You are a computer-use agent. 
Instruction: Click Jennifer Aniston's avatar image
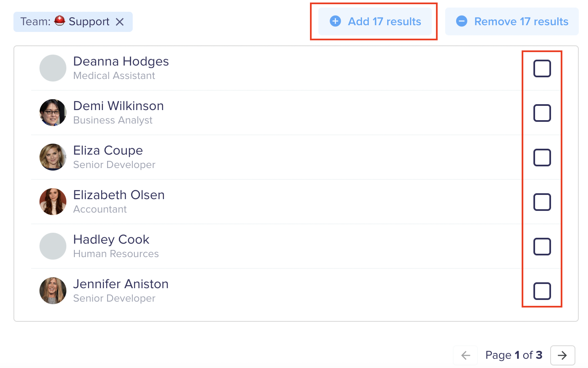[x=53, y=291]
